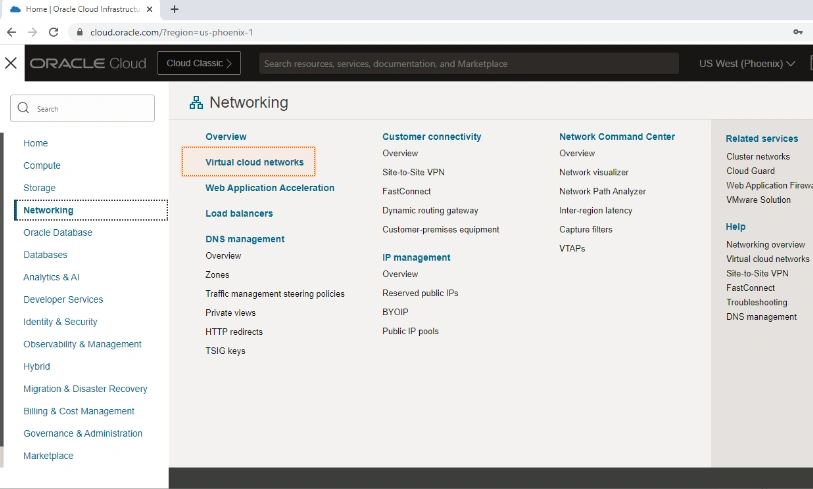This screenshot has height=489, width=813.
Task: Open Web Application Acceleration
Action: click(x=270, y=188)
